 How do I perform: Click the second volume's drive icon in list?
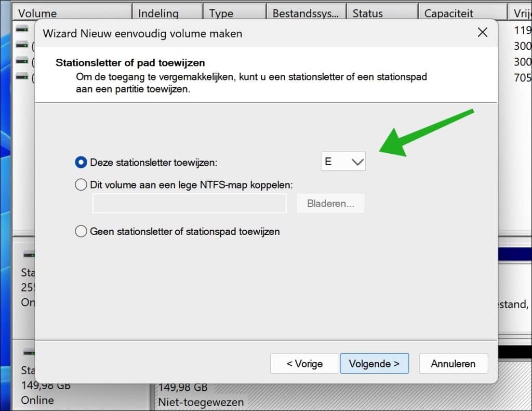[x=21, y=45]
